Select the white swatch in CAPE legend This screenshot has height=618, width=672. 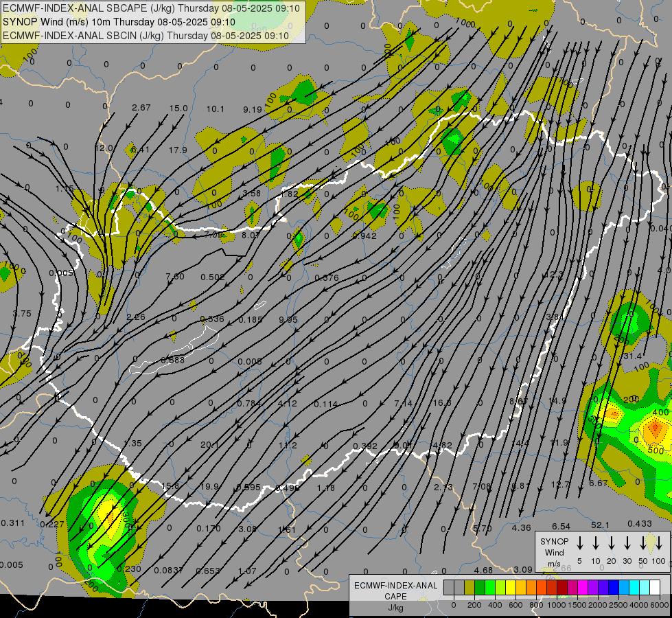(655, 588)
